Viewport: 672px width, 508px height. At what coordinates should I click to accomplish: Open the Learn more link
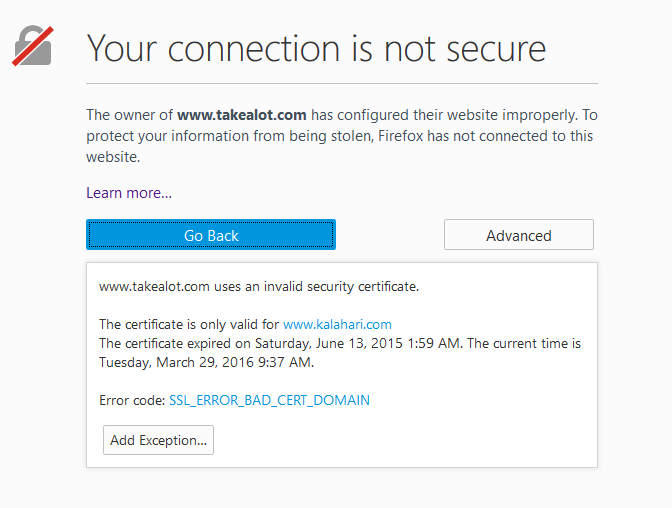click(x=129, y=193)
